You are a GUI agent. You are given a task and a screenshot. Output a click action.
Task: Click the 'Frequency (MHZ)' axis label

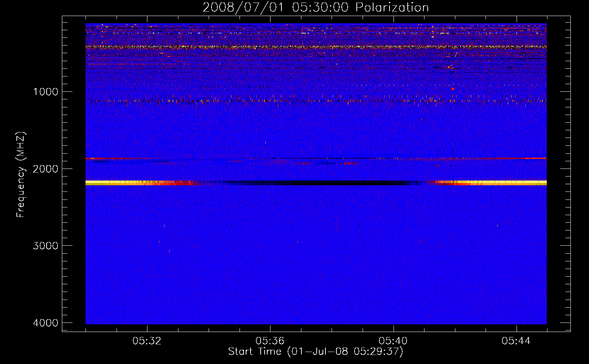(21, 175)
